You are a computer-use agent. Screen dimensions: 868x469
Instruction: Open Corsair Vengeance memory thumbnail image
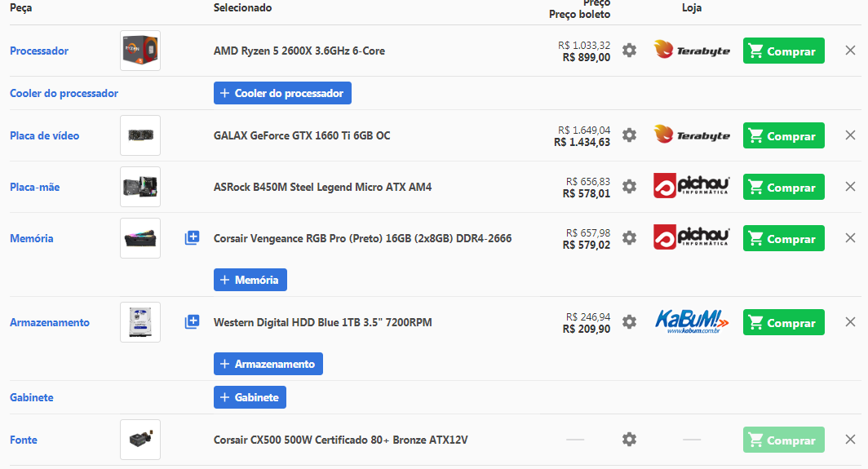pos(140,238)
